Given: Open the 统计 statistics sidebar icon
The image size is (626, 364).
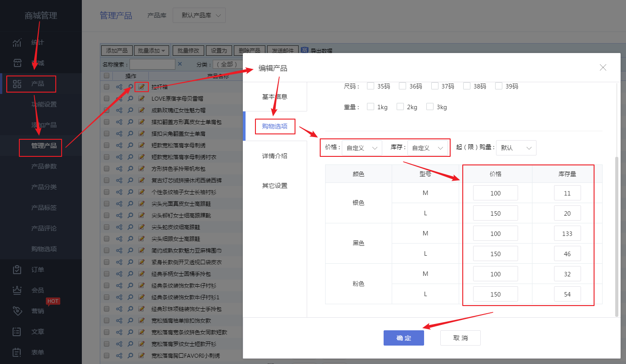Looking at the screenshot, I should pos(17,43).
